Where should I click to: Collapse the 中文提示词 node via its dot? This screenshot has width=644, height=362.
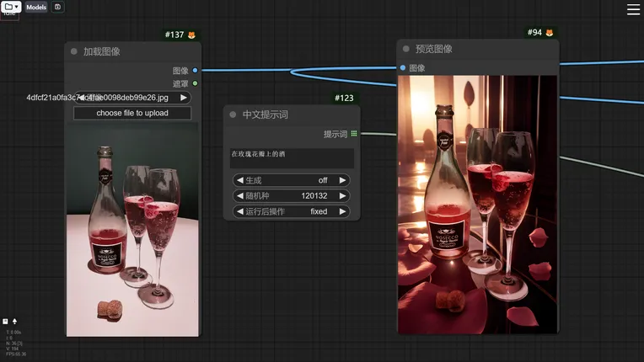pos(233,114)
